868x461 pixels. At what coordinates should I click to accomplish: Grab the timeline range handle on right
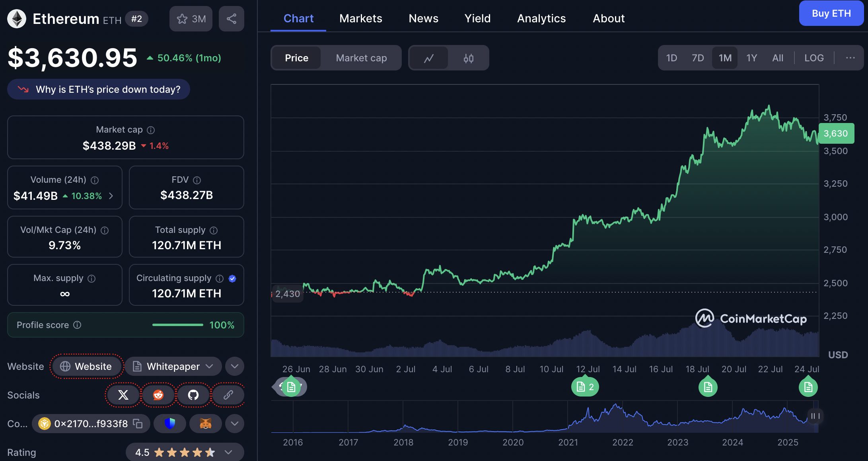coord(815,416)
